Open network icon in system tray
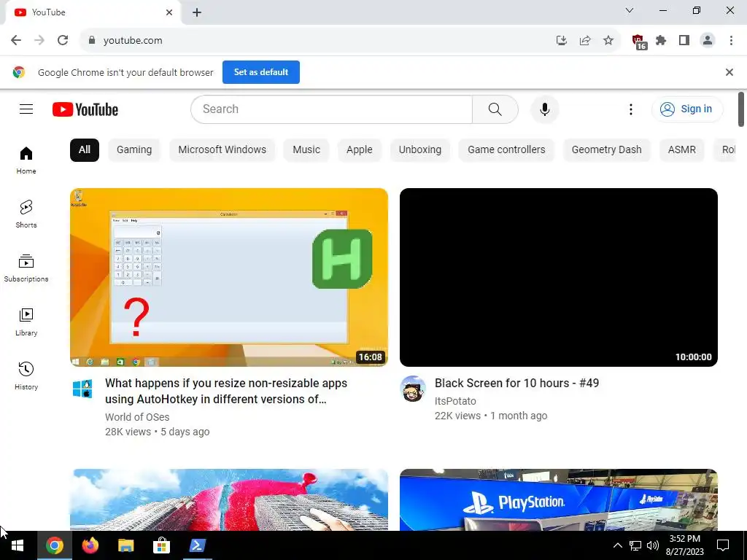The width and height of the screenshot is (747, 560). (635, 545)
